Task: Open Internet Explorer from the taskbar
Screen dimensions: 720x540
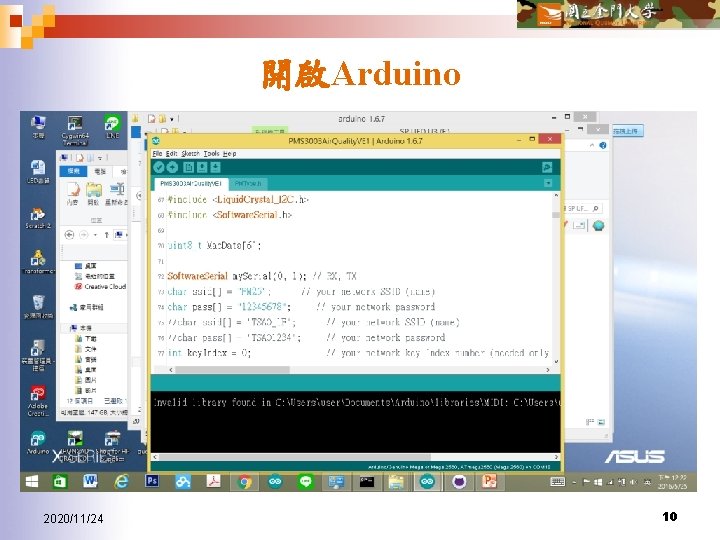Action: [121, 481]
